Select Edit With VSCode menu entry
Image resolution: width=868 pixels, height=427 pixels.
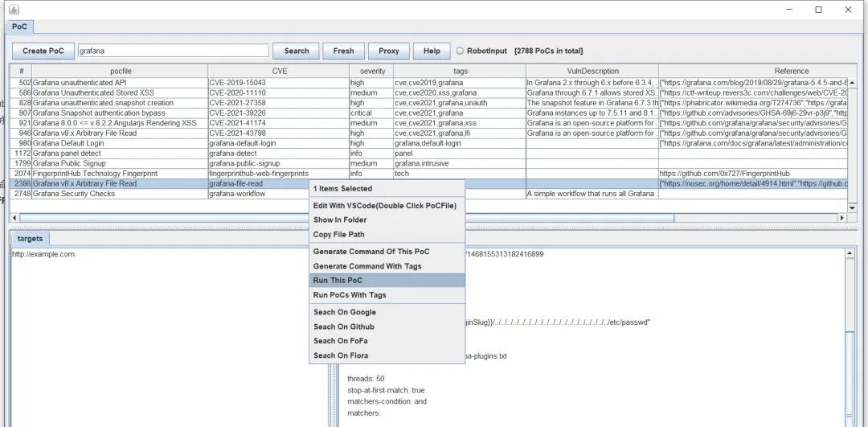click(x=387, y=206)
